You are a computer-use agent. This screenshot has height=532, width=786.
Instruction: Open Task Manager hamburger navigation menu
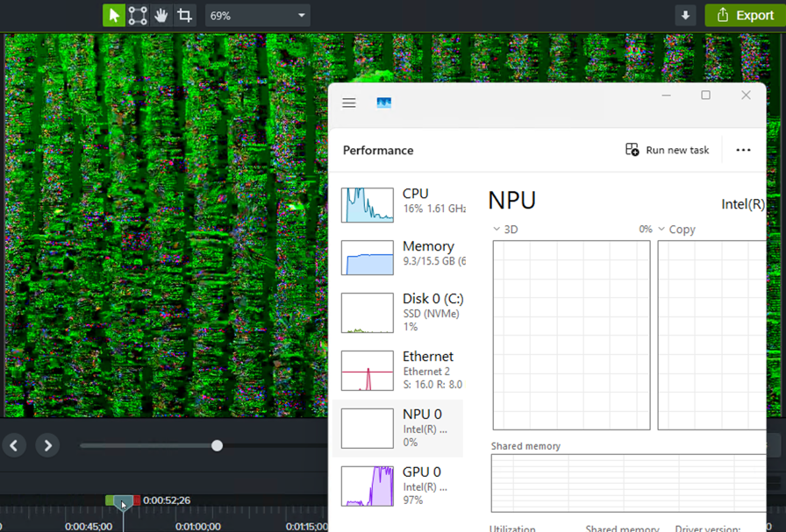pyautogui.click(x=349, y=103)
